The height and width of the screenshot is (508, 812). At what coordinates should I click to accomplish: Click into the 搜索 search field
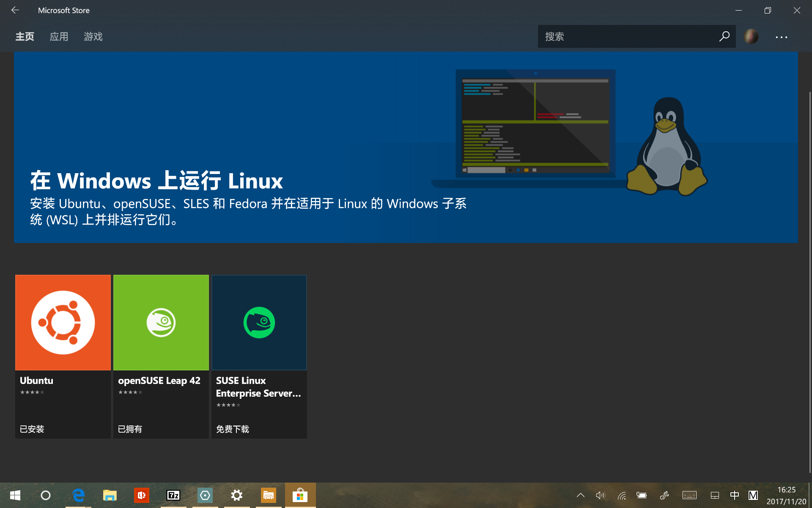point(626,36)
